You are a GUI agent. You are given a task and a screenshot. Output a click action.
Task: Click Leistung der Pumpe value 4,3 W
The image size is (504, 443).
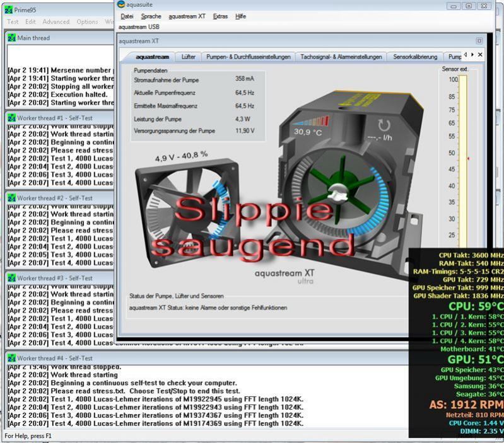[x=243, y=119]
